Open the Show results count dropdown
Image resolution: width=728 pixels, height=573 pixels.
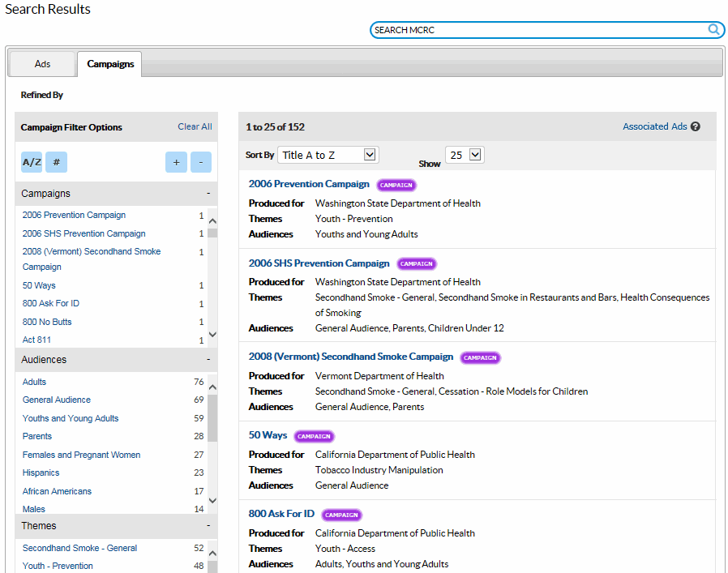(464, 155)
